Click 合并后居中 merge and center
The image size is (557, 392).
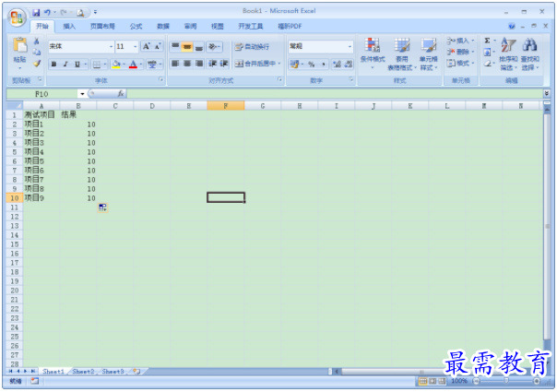tap(257, 64)
